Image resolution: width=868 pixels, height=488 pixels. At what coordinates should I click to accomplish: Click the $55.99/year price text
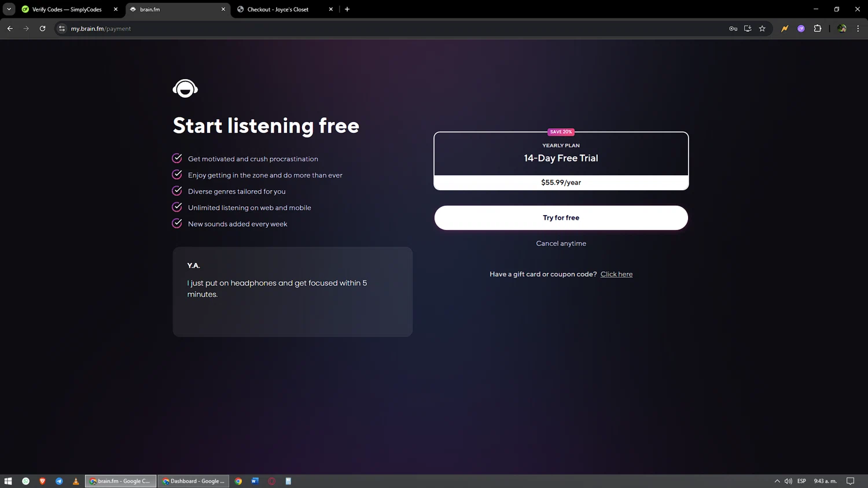point(561,182)
